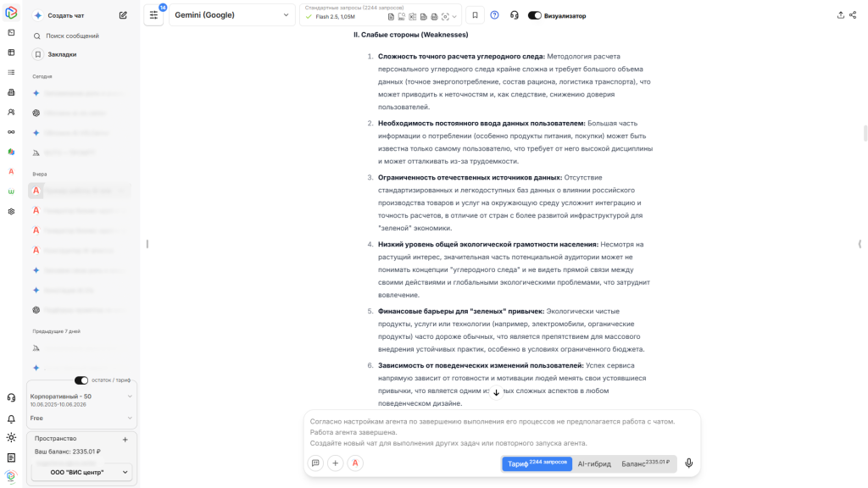Click the down arrow to jump to bottom
This screenshot has width=868, height=488.
[x=495, y=392]
